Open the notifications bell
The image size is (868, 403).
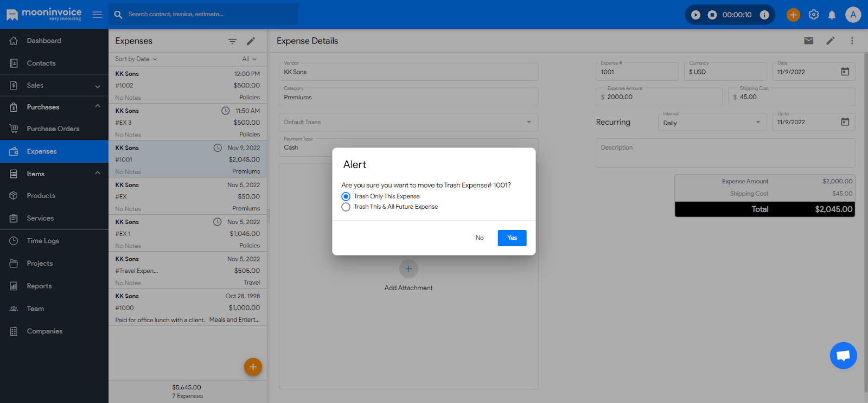point(832,15)
